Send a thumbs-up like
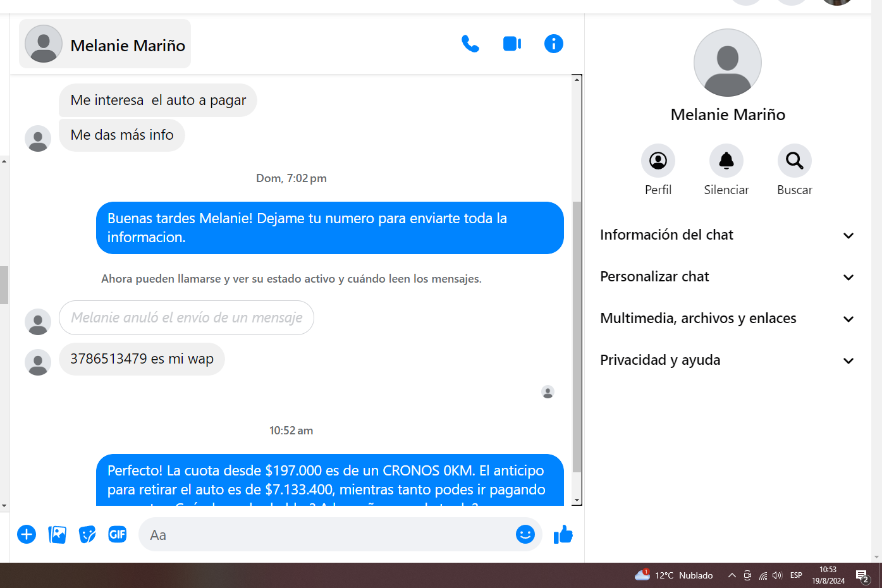 pos(563,535)
